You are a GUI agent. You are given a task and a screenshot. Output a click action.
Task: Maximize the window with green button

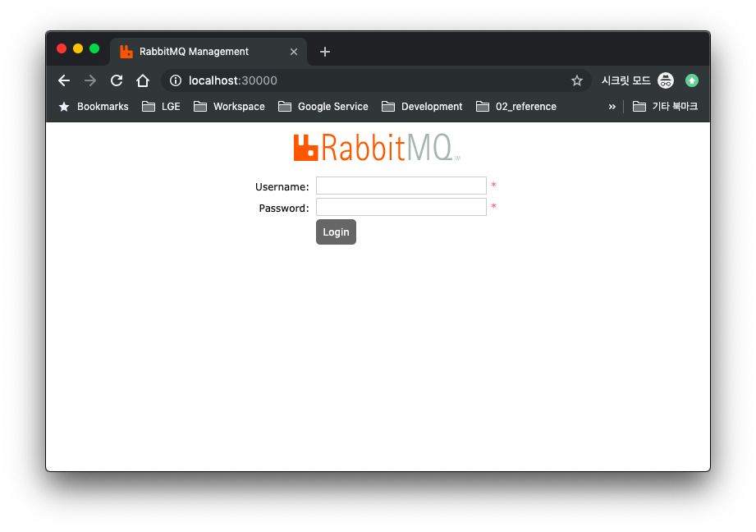point(94,48)
